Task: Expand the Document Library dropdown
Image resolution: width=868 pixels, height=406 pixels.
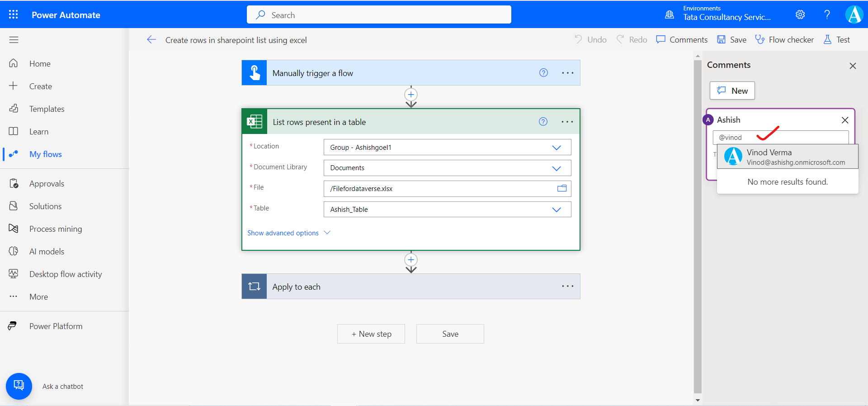Action: [556, 168]
